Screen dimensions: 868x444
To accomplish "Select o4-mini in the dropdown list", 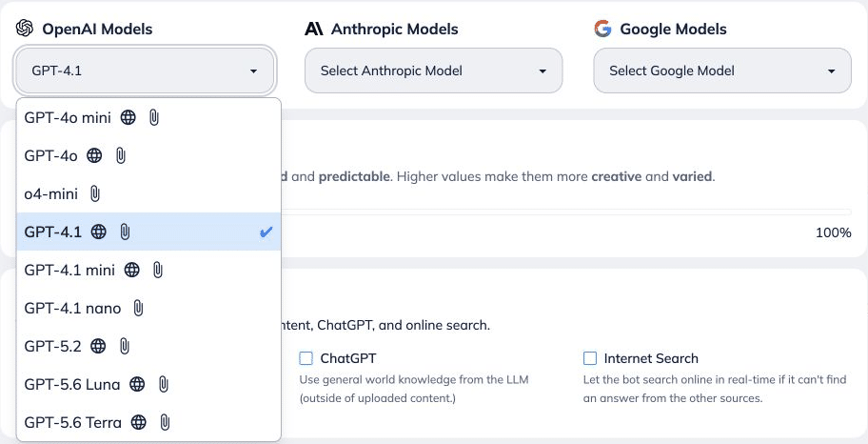I will coord(148,194).
